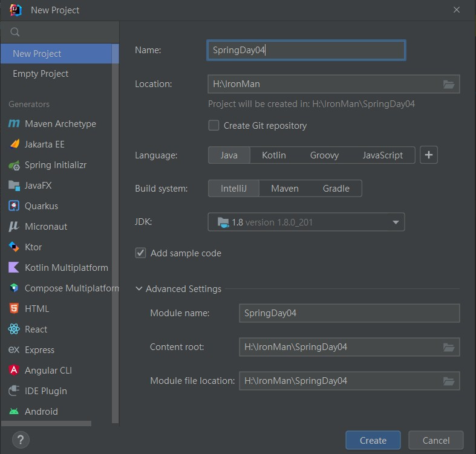476x454 pixels.
Task: Pick the Quarkus generator icon
Action: [14, 206]
